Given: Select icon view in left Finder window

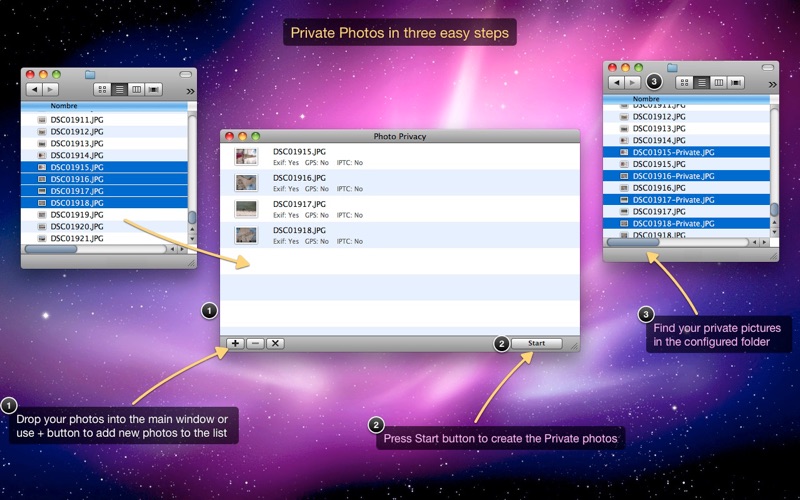Looking at the screenshot, I should coord(101,89).
